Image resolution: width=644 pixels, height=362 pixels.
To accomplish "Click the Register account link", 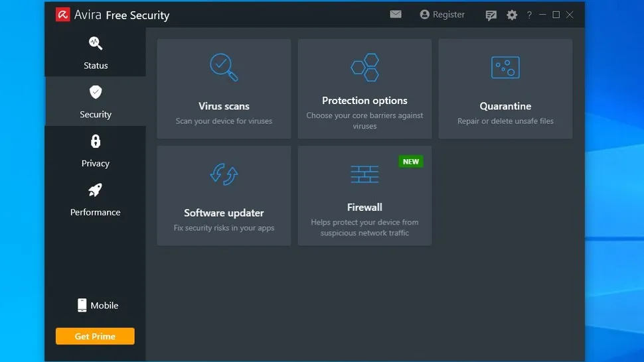I will click(442, 15).
